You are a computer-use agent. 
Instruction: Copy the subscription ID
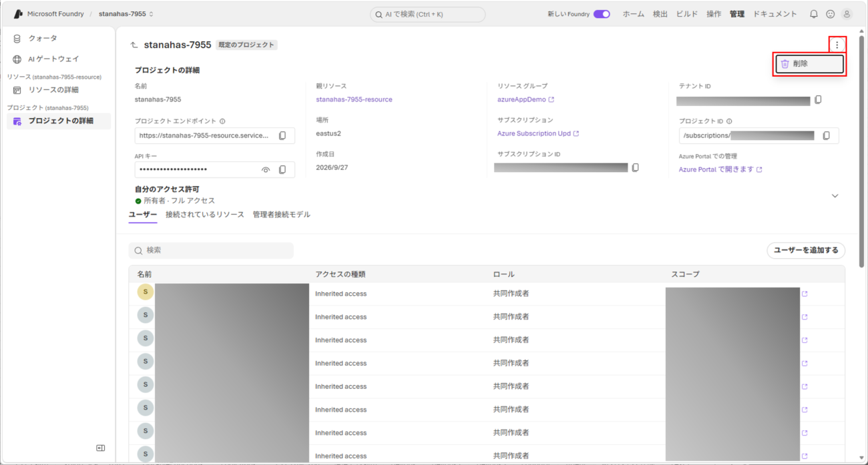point(635,167)
